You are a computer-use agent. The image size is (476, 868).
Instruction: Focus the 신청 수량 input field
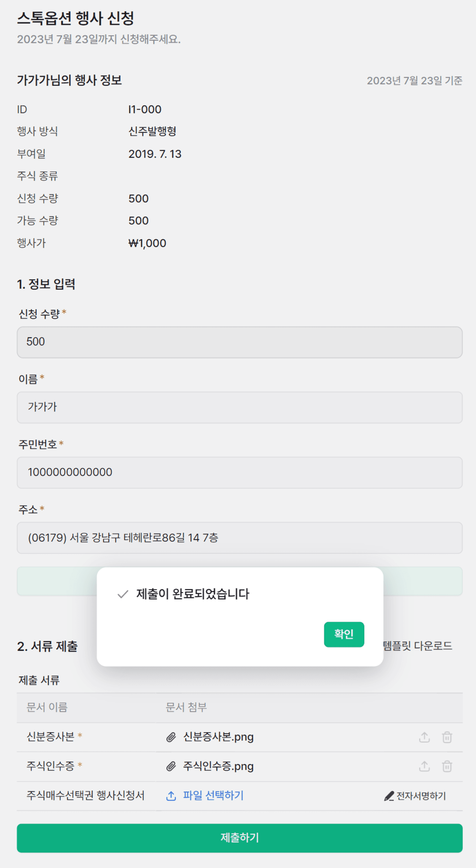point(240,342)
